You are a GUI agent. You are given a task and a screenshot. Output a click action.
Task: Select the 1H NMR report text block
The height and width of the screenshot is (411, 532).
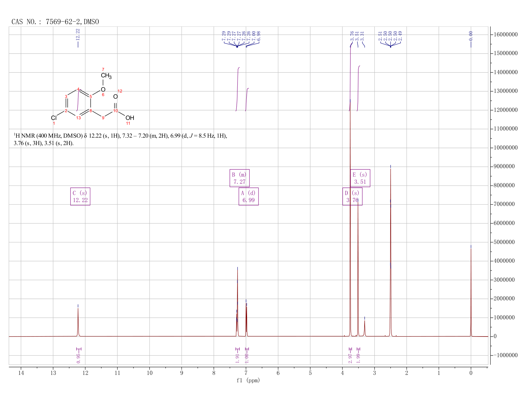point(120,139)
